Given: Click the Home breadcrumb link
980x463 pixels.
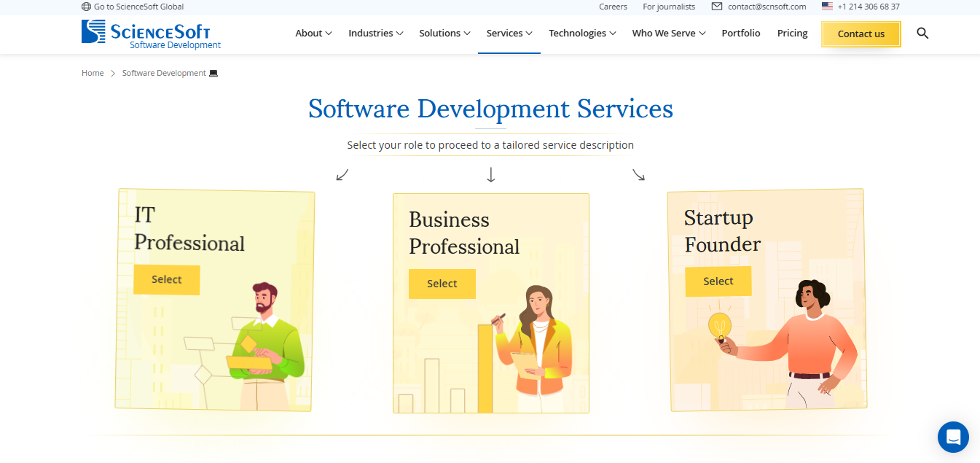Looking at the screenshot, I should [93, 72].
